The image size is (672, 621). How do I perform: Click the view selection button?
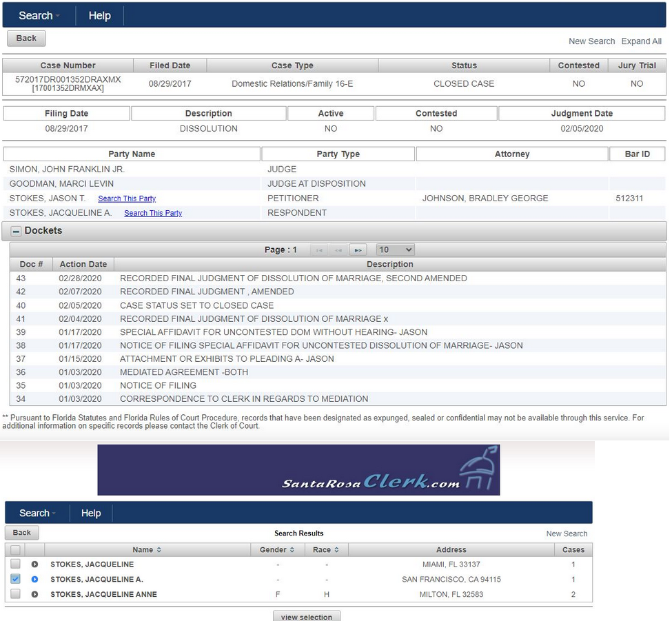coord(307,616)
